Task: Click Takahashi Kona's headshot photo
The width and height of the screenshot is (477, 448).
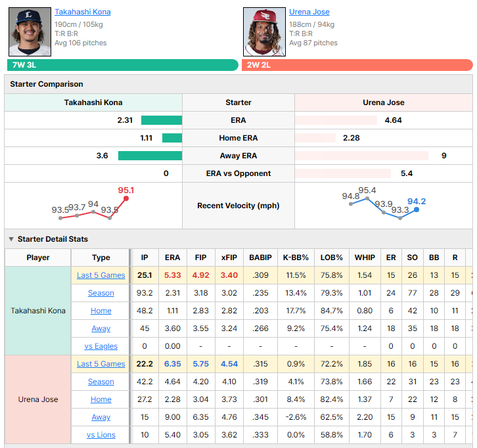Action: point(30,32)
